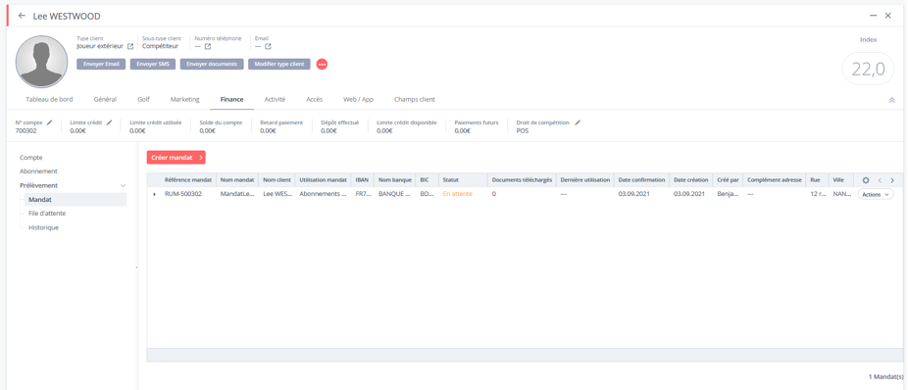
Task: Open the Email external link icon
Action: point(268,46)
